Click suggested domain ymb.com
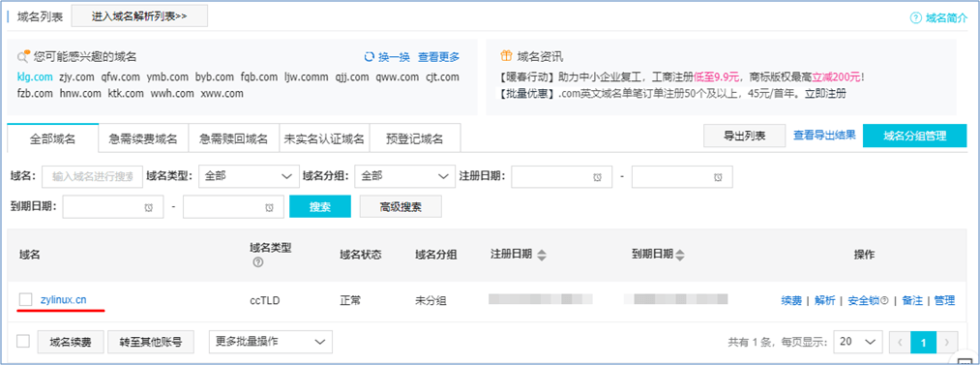Screen dimensions: 980x365 (x=167, y=77)
